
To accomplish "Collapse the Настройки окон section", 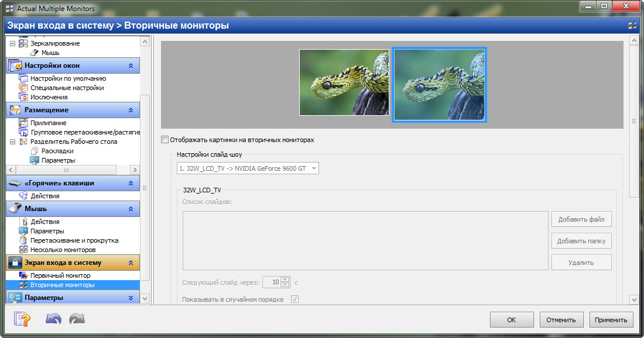I will tap(131, 65).
